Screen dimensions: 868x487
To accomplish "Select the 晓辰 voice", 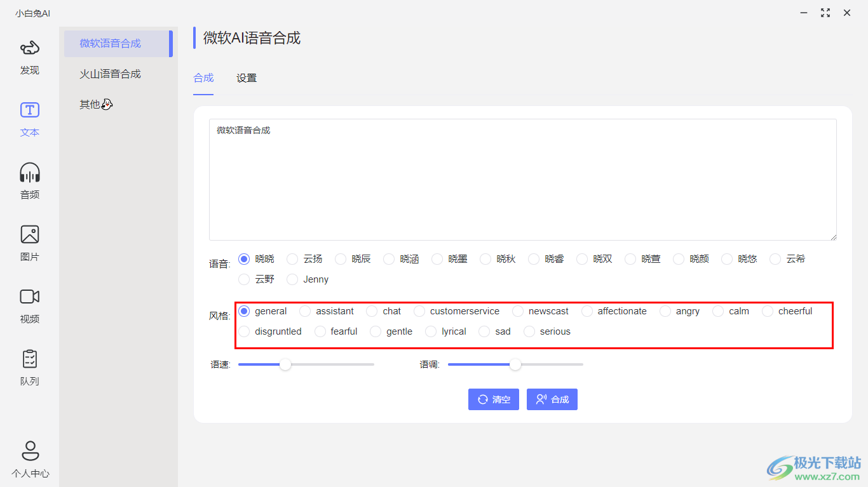I will pos(353,259).
